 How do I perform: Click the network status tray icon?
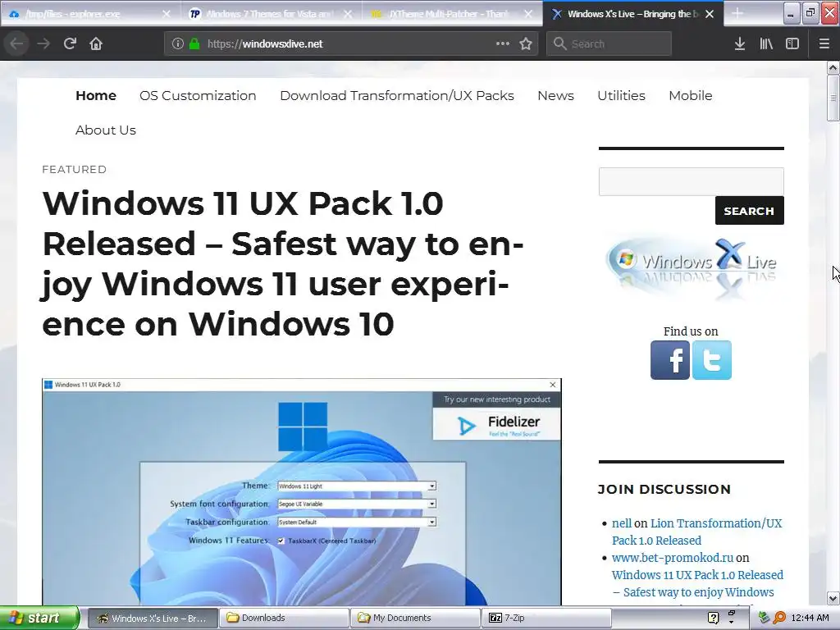pyautogui.click(x=764, y=618)
